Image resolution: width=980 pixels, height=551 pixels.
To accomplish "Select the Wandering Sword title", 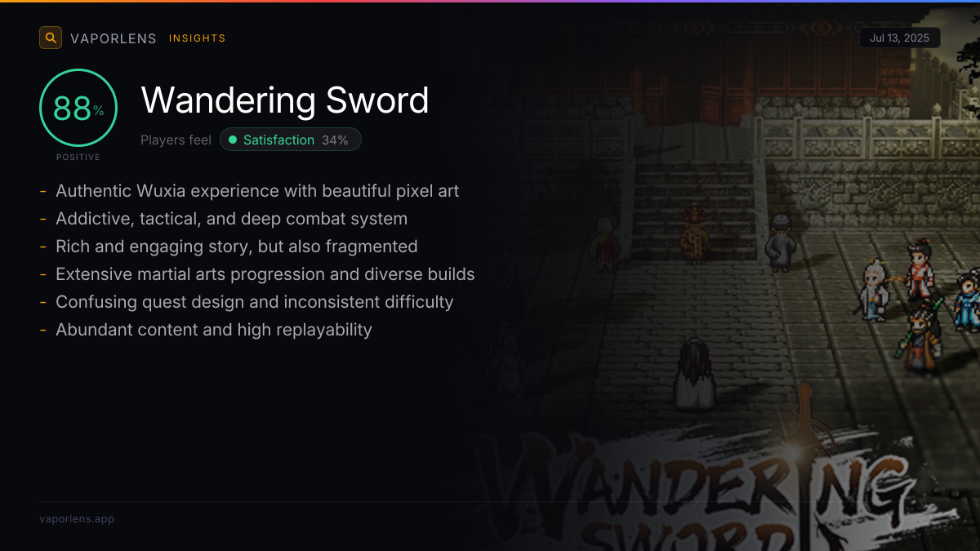I will 285,100.
